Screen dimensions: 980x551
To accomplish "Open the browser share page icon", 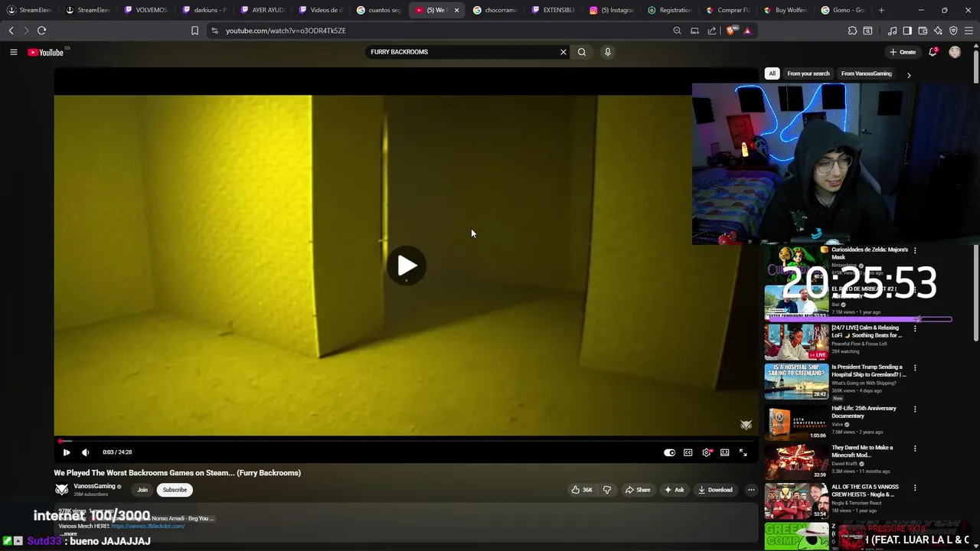I will (712, 31).
